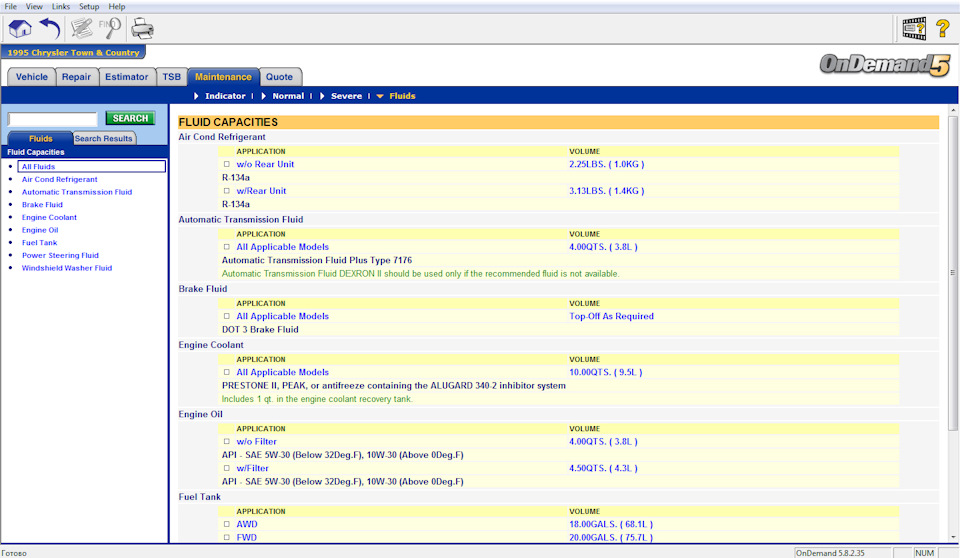Open Power Steering Fluid sidebar link

pos(61,255)
